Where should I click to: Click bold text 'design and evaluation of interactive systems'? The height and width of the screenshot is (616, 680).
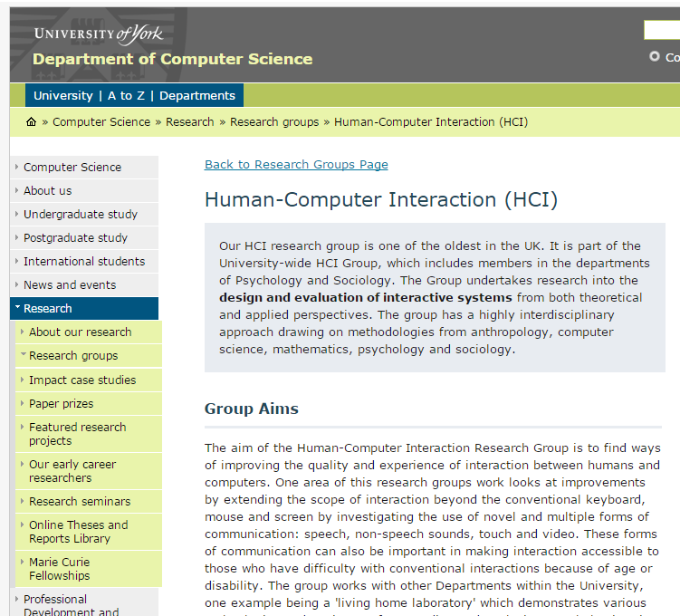(x=366, y=298)
